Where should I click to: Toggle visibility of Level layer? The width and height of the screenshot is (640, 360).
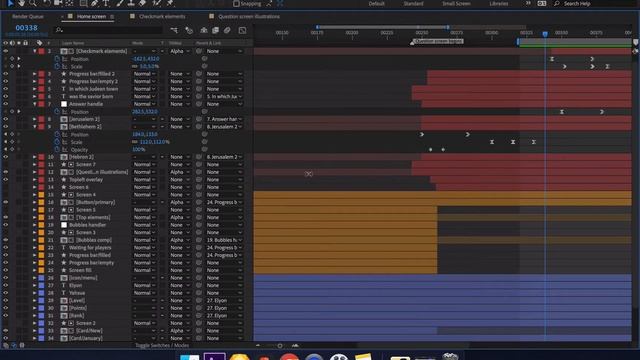[x=5, y=300]
